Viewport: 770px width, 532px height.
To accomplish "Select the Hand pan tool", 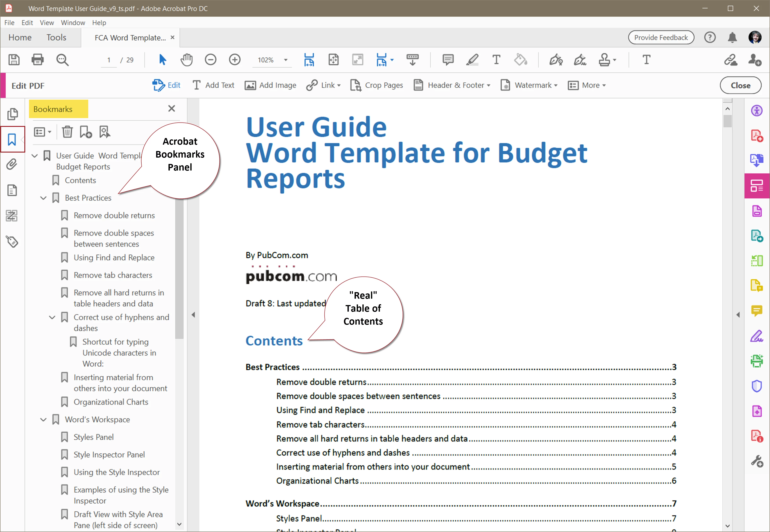I will (186, 60).
